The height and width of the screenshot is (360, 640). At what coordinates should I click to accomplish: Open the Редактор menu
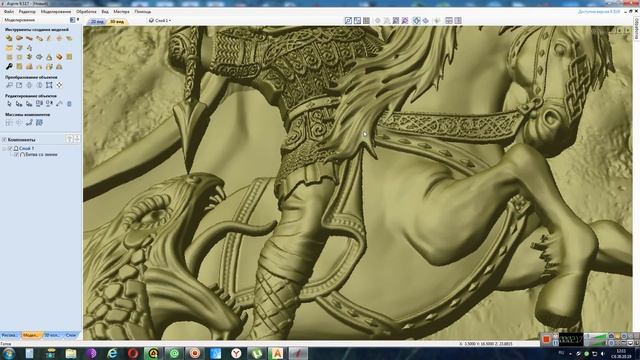click(27, 12)
